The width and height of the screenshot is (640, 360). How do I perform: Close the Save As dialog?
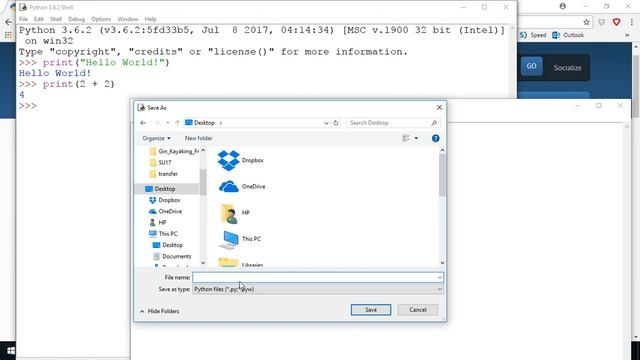pos(439,107)
